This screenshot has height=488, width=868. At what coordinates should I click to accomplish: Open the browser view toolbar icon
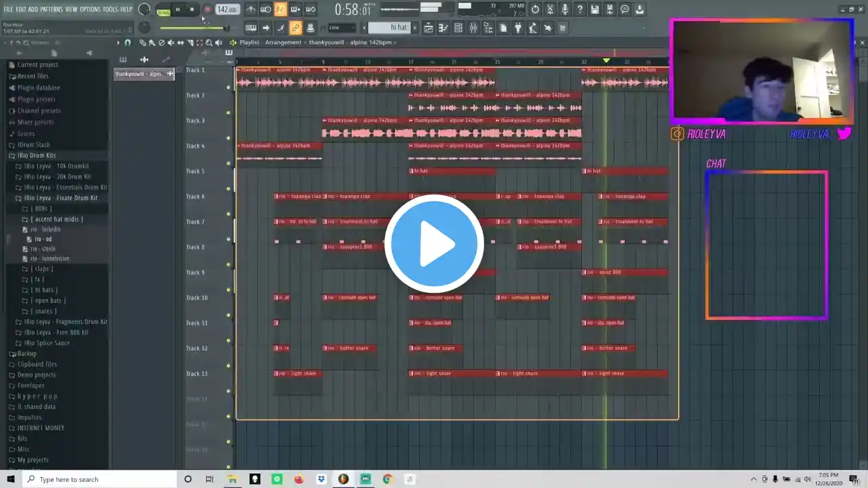[x=488, y=28]
